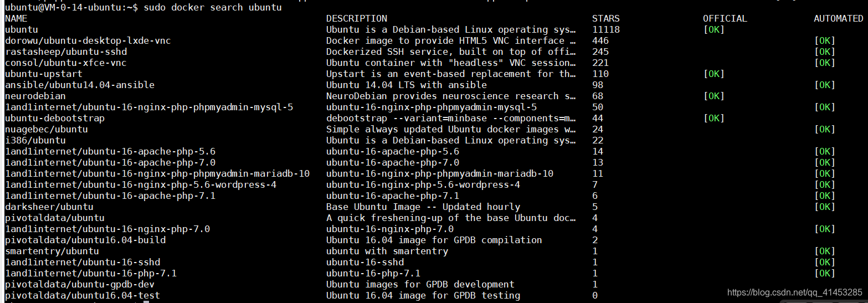Click the AUTOMATED column header
Image resolution: width=868 pixels, height=303 pixels.
pyautogui.click(x=838, y=18)
